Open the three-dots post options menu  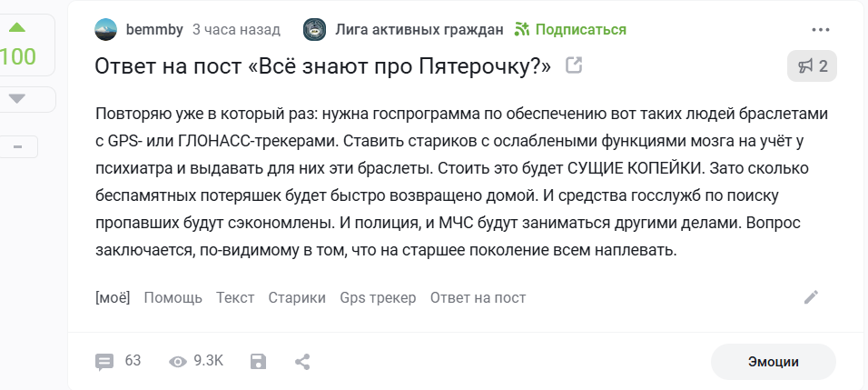coord(821,29)
